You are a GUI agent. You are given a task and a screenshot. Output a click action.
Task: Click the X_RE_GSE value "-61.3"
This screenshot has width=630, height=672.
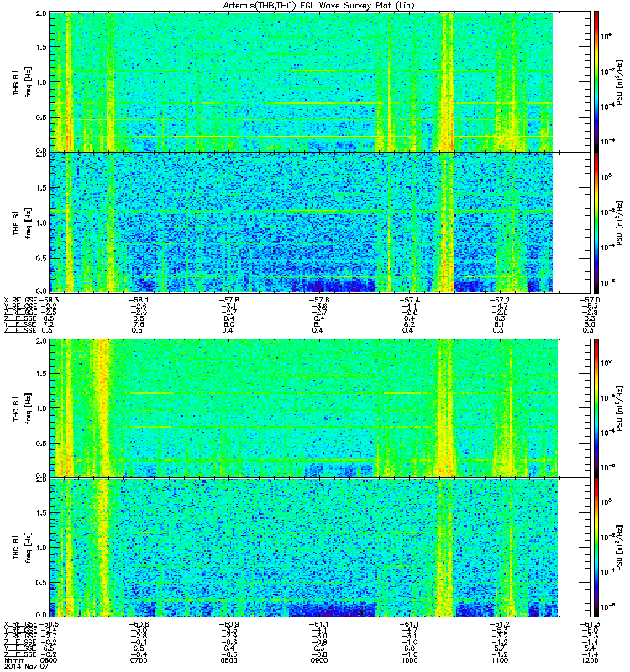tap(590, 624)
